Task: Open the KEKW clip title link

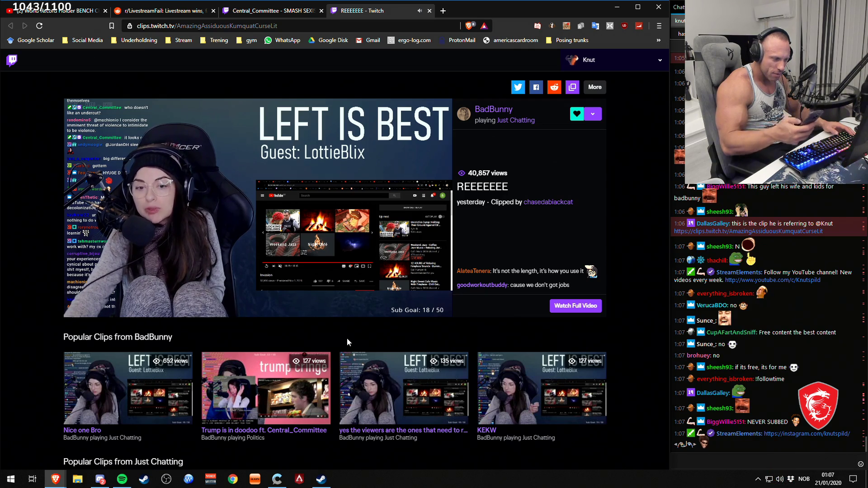Action: pyautogui.click(x=487, y=430)
